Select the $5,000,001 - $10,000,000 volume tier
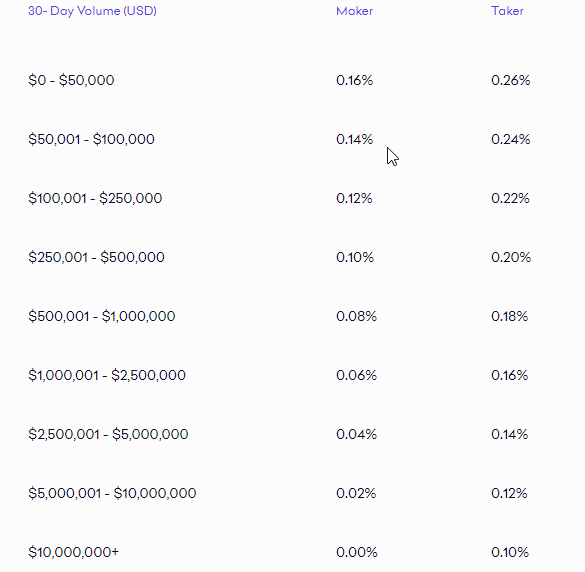The width and height of the screenshot is (585, 572). point(112,493)
